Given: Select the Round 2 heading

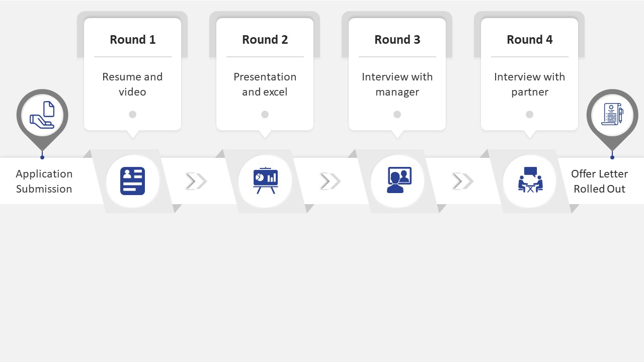Looking at the screenshot, I should tap(265, 40).
